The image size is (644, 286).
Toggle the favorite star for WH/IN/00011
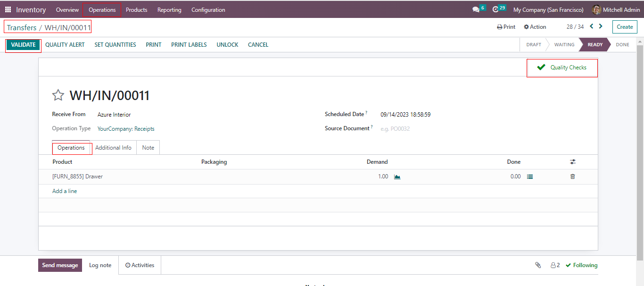coord(58,95)
